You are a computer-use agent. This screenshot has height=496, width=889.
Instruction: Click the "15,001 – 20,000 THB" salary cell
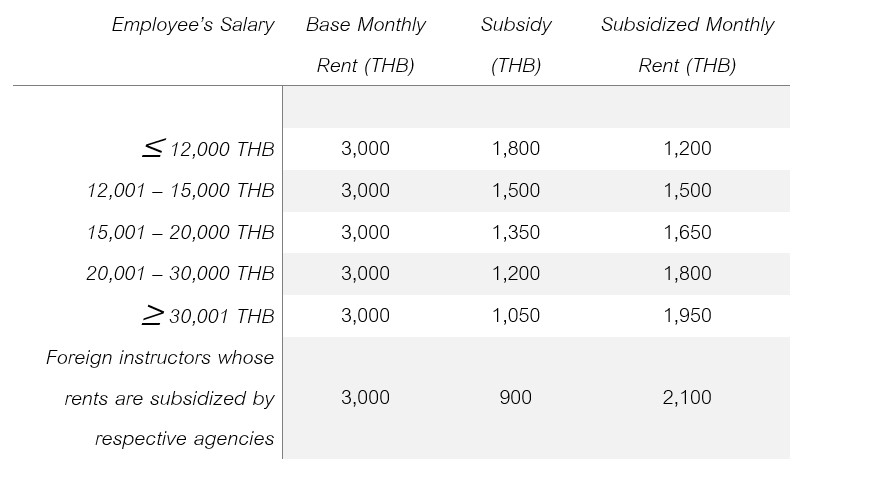(x=181, y=233)
